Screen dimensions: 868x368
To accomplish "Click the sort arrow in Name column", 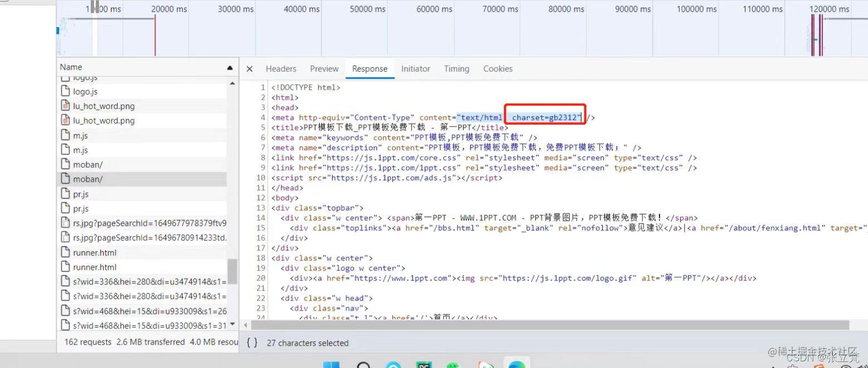I will 230,67.
